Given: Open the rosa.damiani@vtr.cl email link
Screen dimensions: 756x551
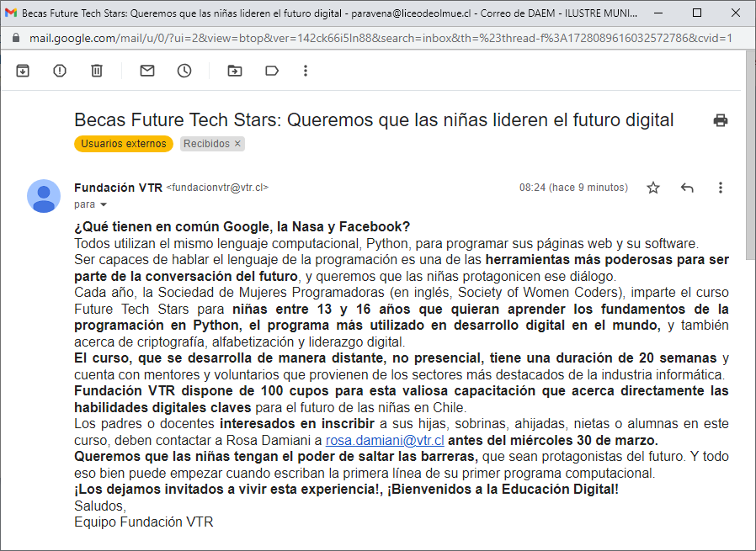Looking at the screenshot, I should click(x=385, y=440).
